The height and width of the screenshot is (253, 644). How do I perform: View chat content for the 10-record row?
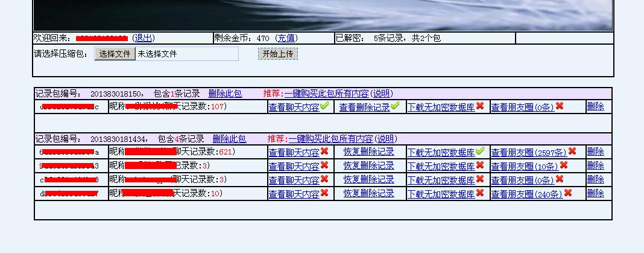click(294, 194)
